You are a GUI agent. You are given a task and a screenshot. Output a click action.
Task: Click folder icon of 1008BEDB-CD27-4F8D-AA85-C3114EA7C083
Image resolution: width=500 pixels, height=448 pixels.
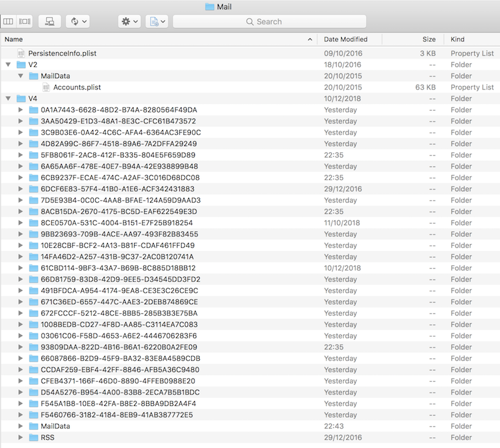[x=34, y=324]
